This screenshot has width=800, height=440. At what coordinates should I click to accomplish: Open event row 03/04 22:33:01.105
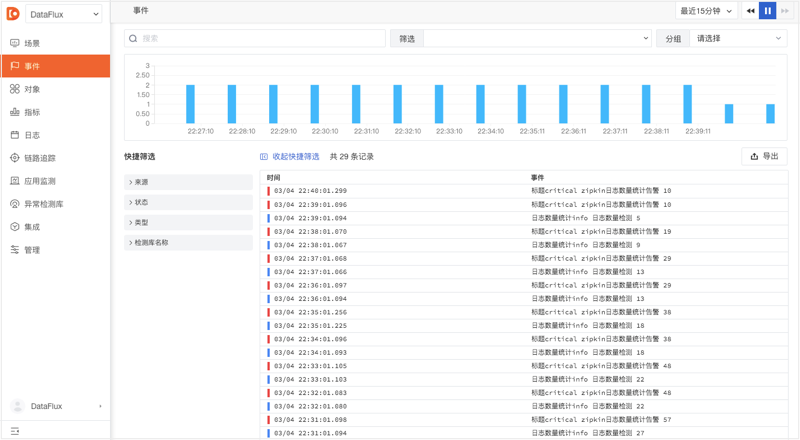click(524, 366)
